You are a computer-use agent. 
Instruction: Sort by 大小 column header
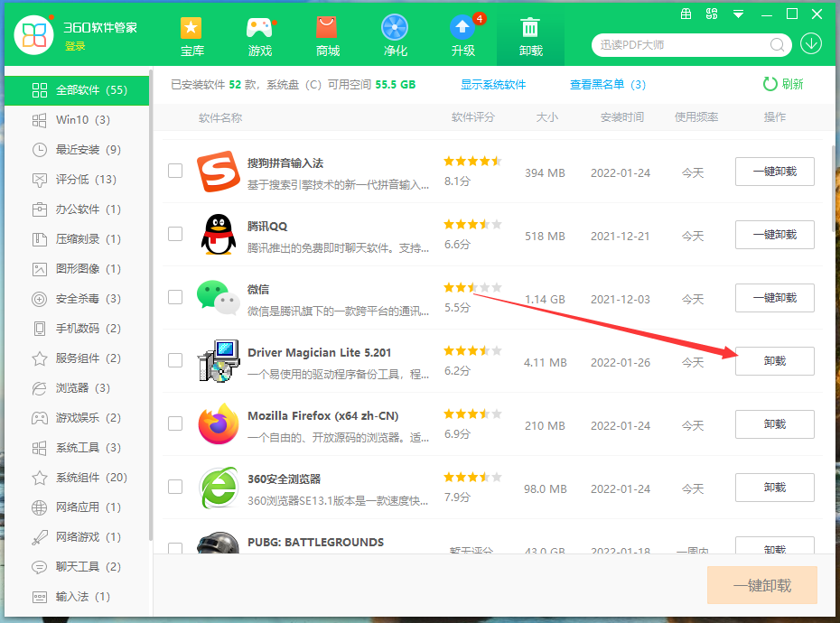547,117
